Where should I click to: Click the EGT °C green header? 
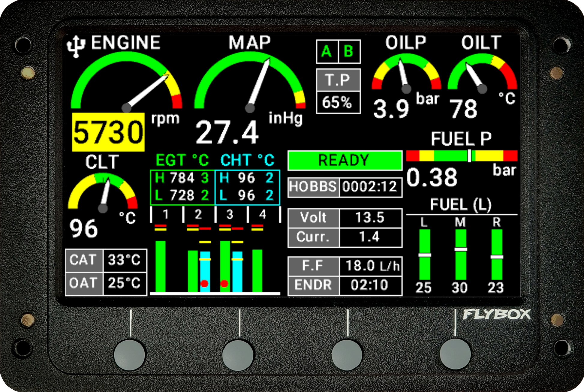pos(182,160)
